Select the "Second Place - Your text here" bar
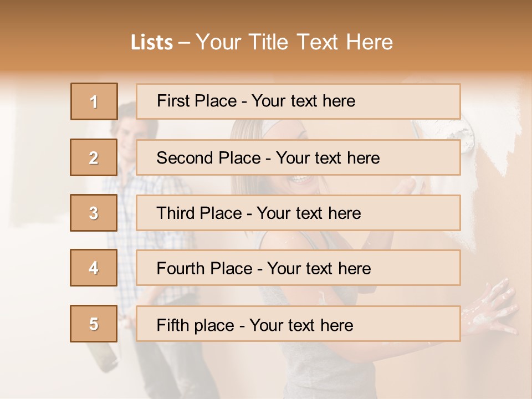This screenshot has height=399, width=532. click(298, 157)
